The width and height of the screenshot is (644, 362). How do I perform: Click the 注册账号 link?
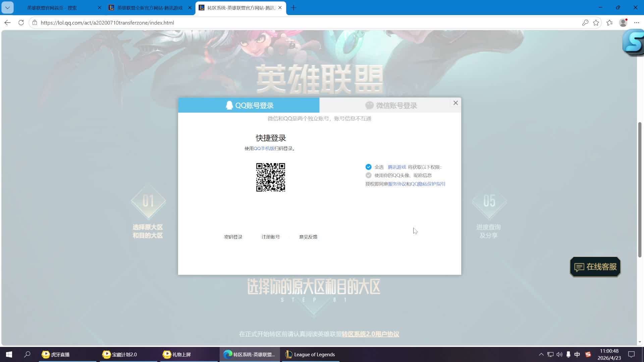271,237
